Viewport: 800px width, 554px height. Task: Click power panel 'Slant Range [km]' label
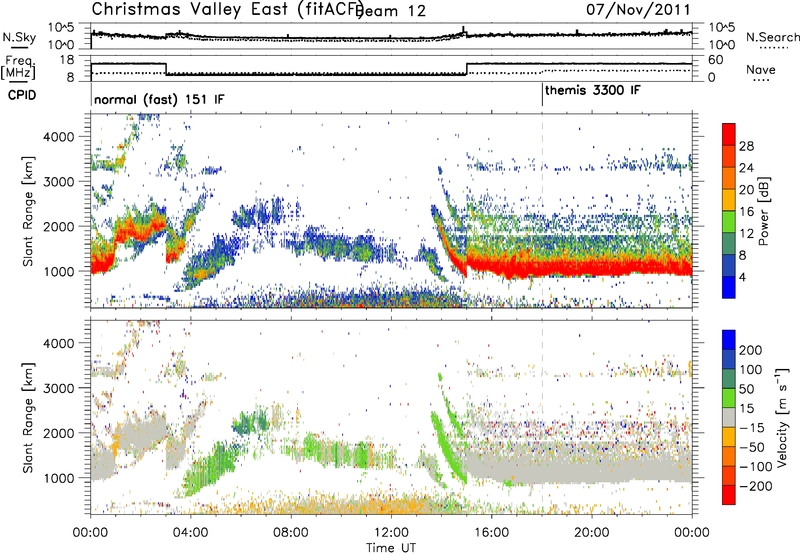(x=28, y=211)
